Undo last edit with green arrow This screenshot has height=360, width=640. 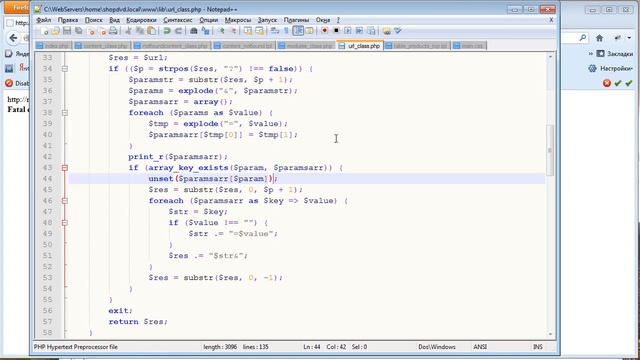click(167, 31)
